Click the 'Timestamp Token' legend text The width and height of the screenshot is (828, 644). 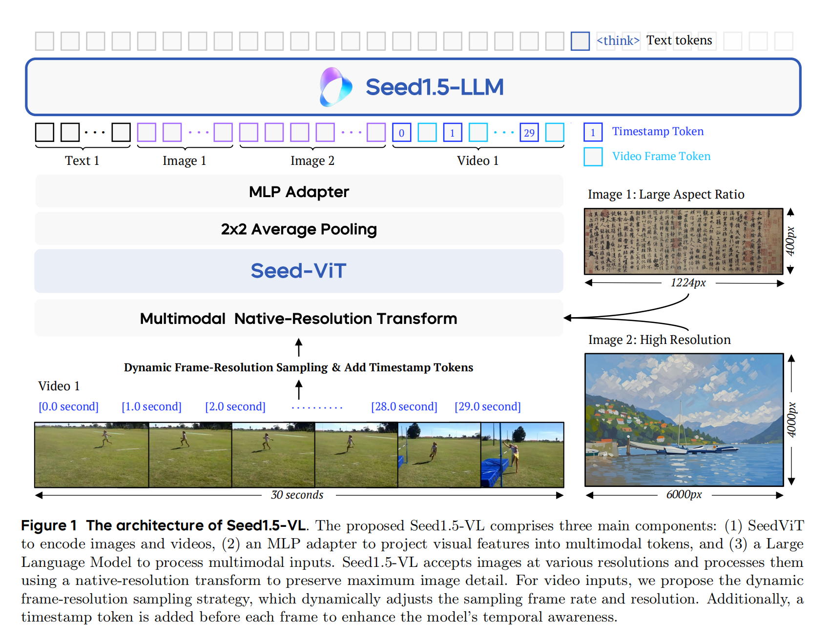(x=658, y=131)
